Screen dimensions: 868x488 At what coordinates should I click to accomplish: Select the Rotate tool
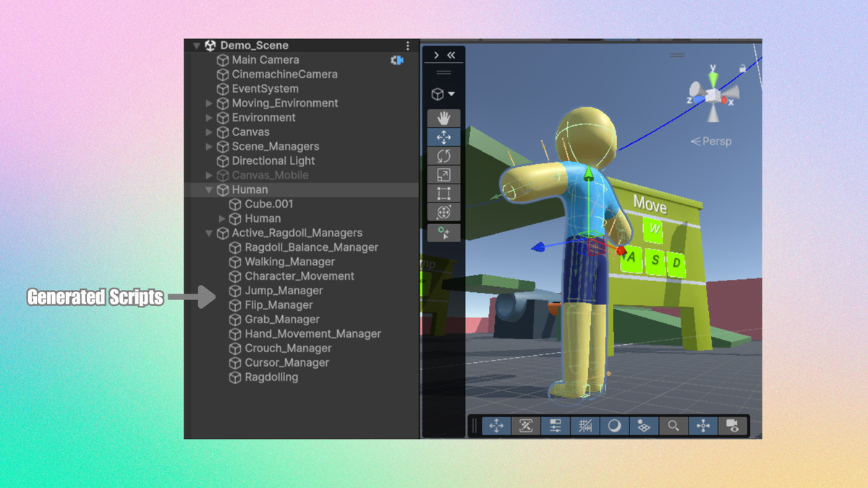pyautogui.click(x=443, y=156)
